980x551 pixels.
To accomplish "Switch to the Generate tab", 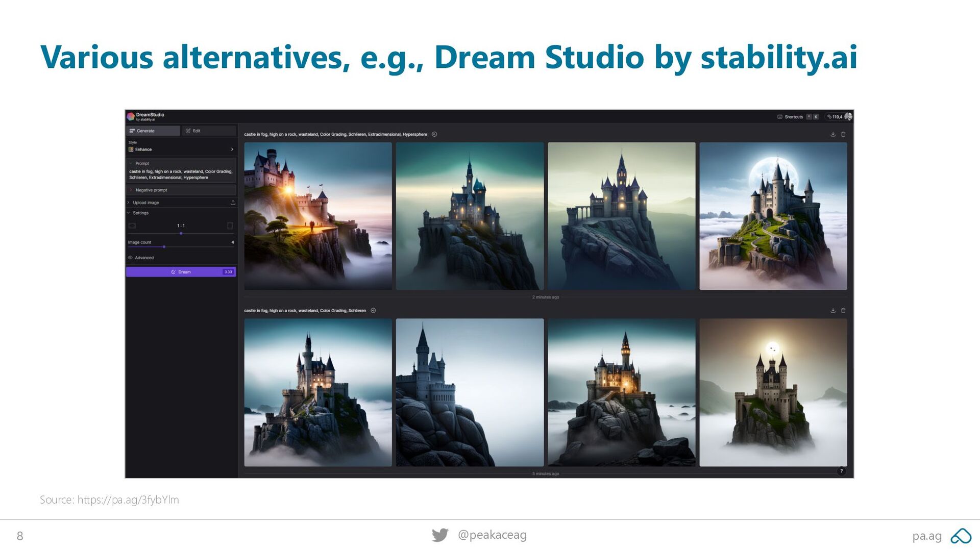I will (153, 131).
